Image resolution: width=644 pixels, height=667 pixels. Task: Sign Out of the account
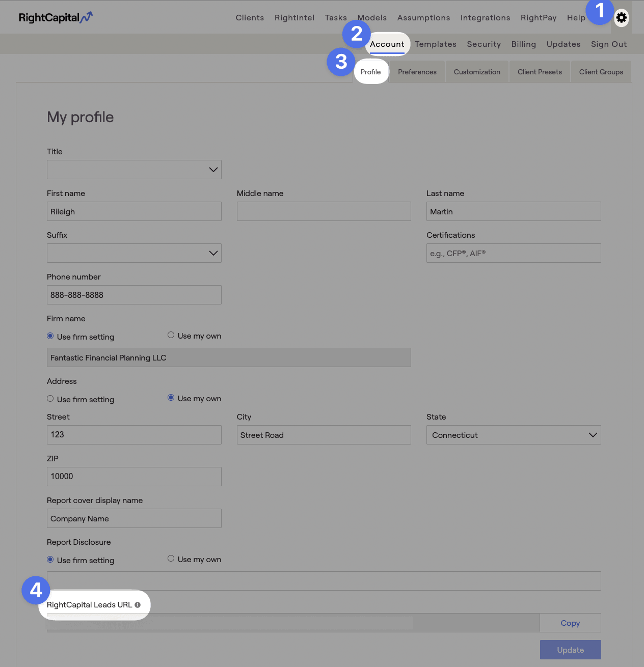tap(609, 44)
